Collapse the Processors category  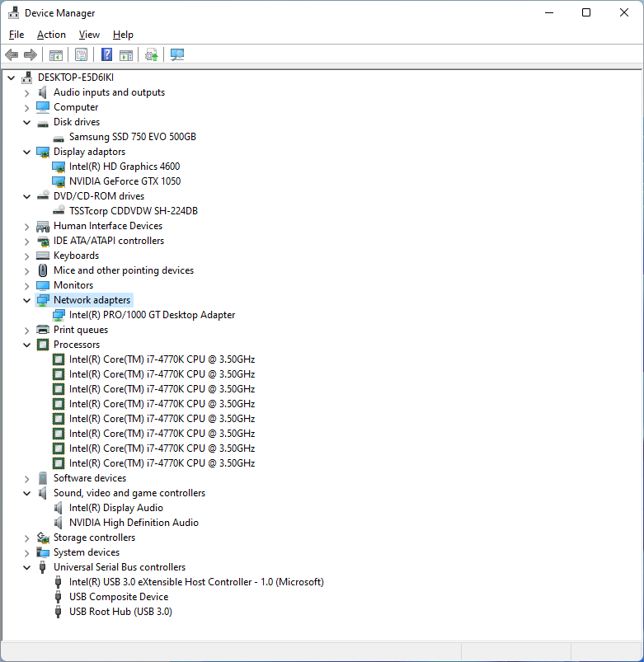pyautogui.click(x=26, y=345)
